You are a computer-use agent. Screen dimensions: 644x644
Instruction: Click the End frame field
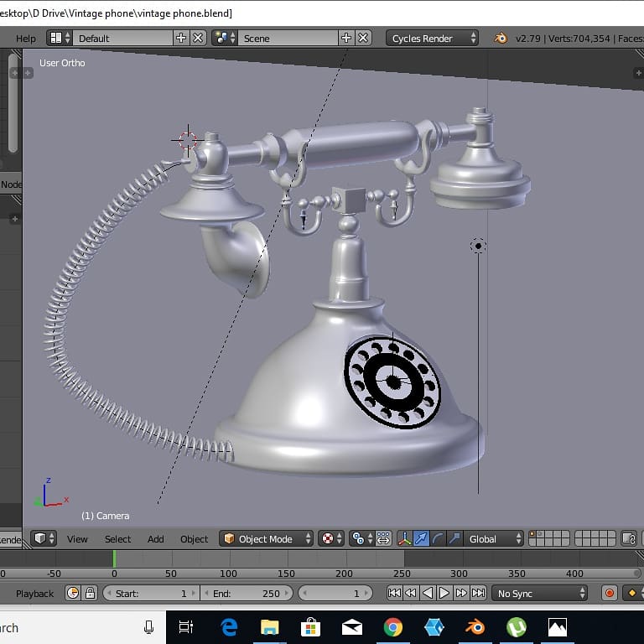[x=247, y=593]
